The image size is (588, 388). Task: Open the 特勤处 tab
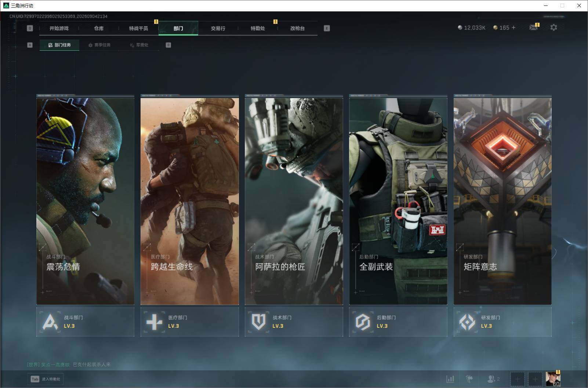click(x=258, y=28)
